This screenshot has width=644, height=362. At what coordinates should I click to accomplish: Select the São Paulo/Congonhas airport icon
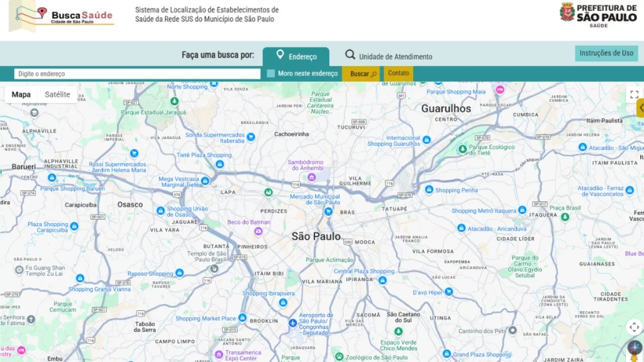point(292,323)
